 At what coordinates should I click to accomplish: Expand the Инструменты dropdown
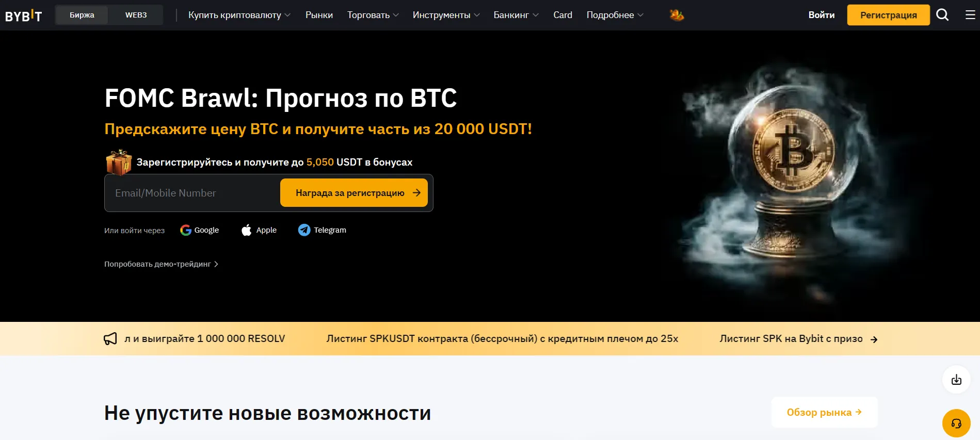446,15
